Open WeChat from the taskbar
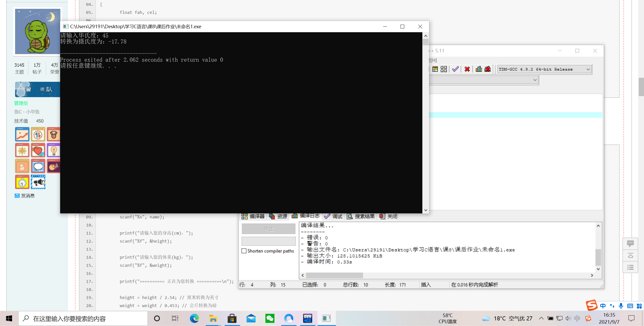644x326 pixels. [x=270, y=318]
